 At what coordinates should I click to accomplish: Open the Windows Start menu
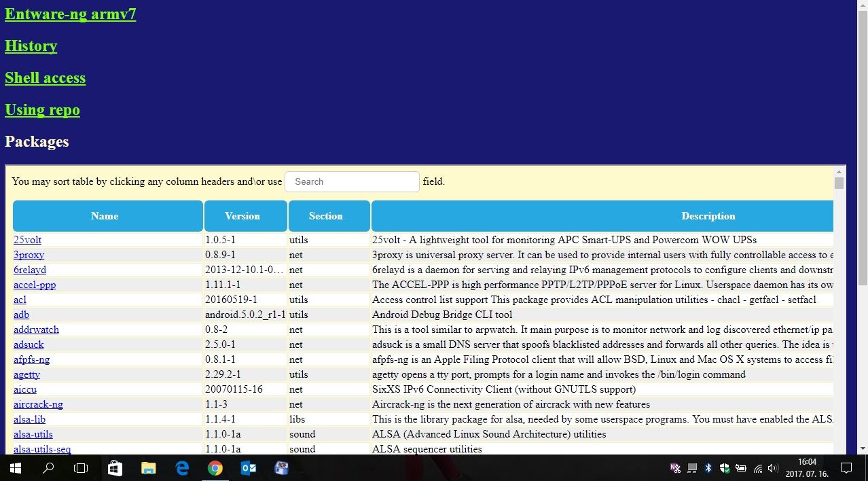[x=15, y=468]
